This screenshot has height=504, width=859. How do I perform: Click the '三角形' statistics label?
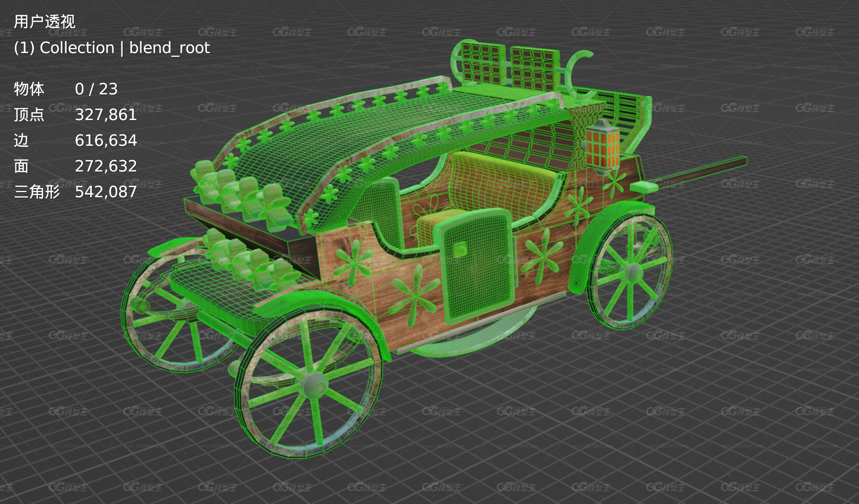pyautogui.click(x=37, y=192)
